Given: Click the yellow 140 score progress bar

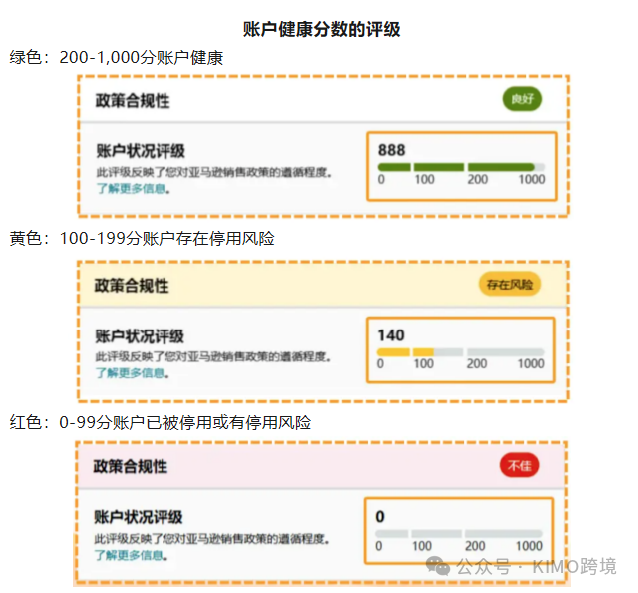Looking at the screenshot, I should coord(460,352).
